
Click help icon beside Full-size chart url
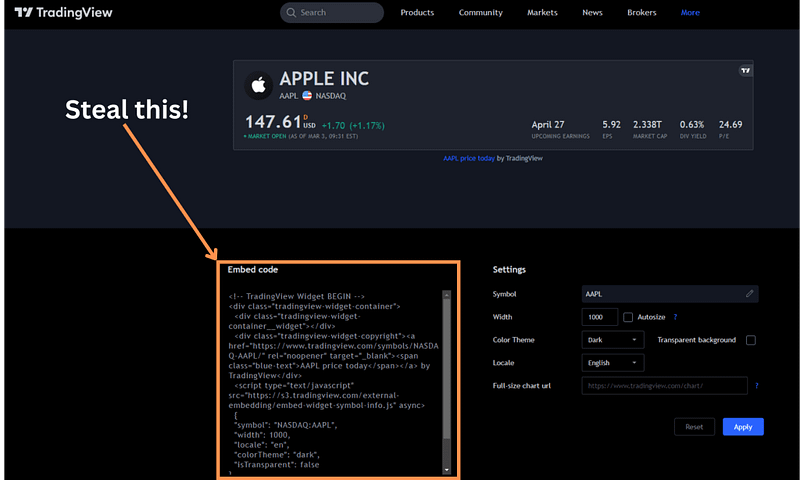point(757,386)
